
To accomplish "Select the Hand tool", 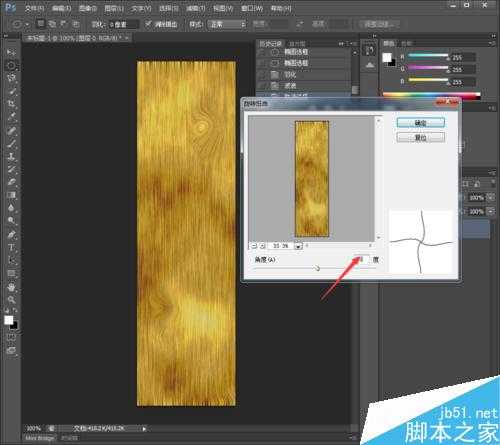I will (x=11, y=287).
